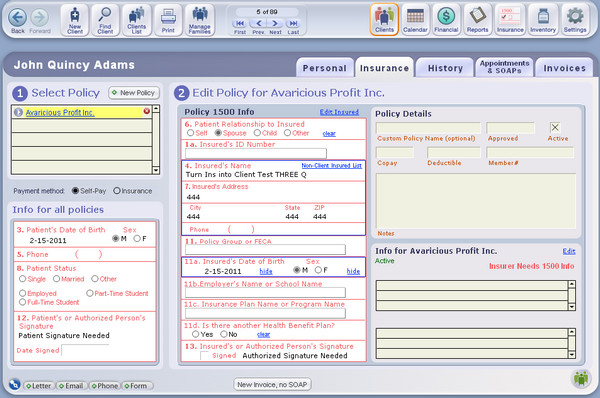Delete Avaricious Profit Inc. policy via red X
600x398 pixels.
[147, 111]
